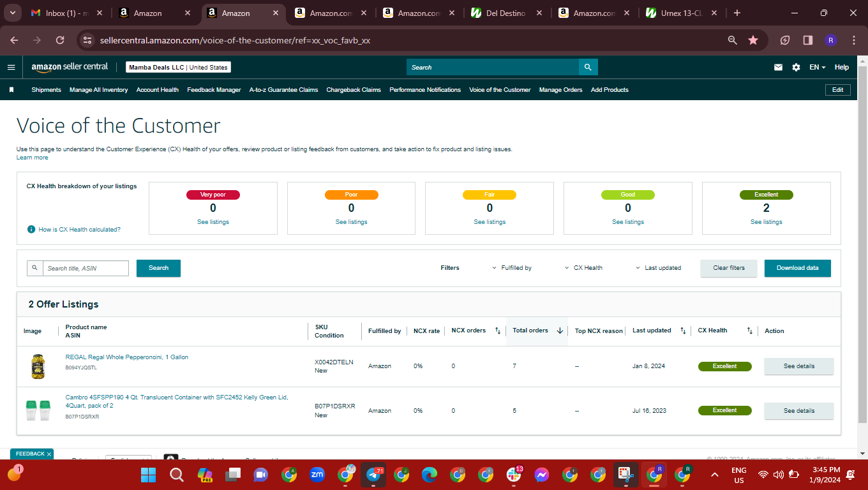Screen dimensions: 868x490
Task: Click the teal Search button beside title field
Action: point(158,268)
